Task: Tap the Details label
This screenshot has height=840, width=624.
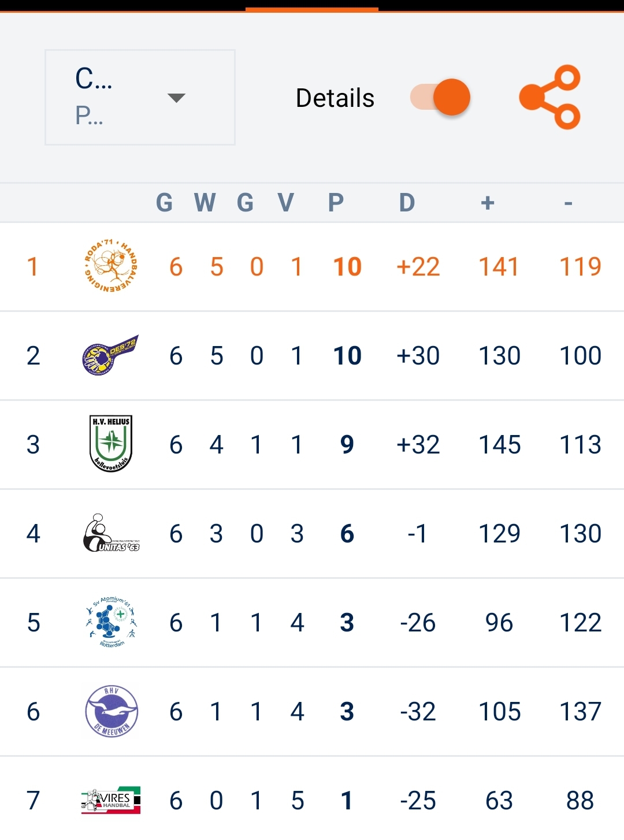Action: click(335, 98)
